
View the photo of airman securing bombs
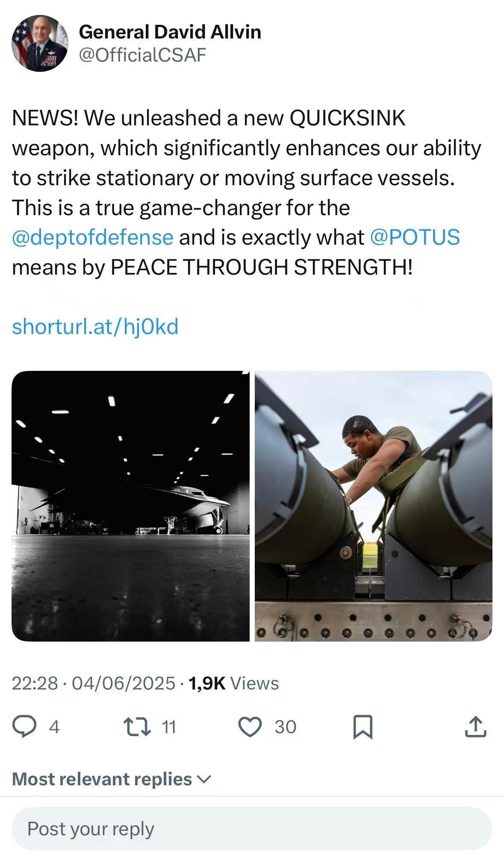tap(374, 506)
